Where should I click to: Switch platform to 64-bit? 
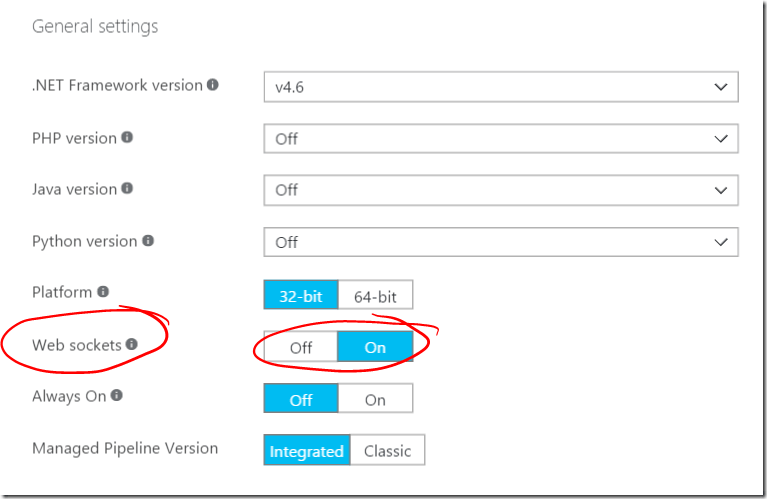(375, 295)
